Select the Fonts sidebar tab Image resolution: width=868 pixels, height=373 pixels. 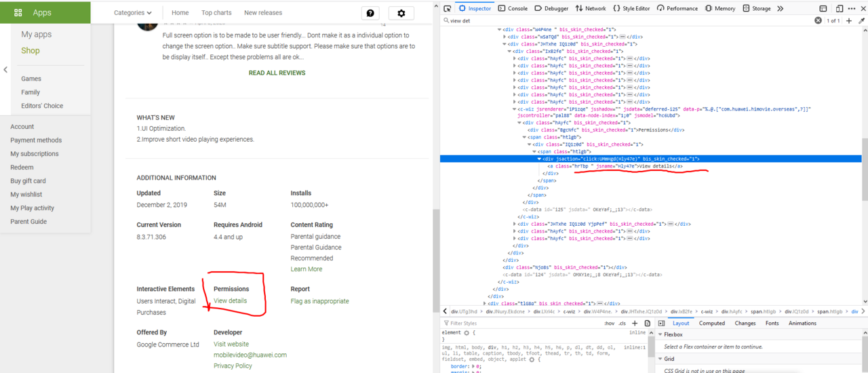(772, 323)
